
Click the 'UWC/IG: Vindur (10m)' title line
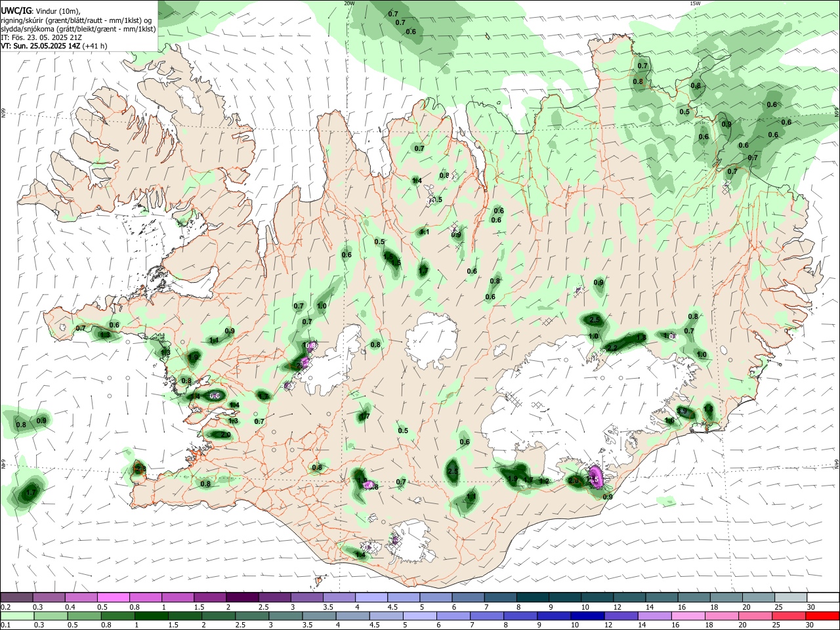41,11
